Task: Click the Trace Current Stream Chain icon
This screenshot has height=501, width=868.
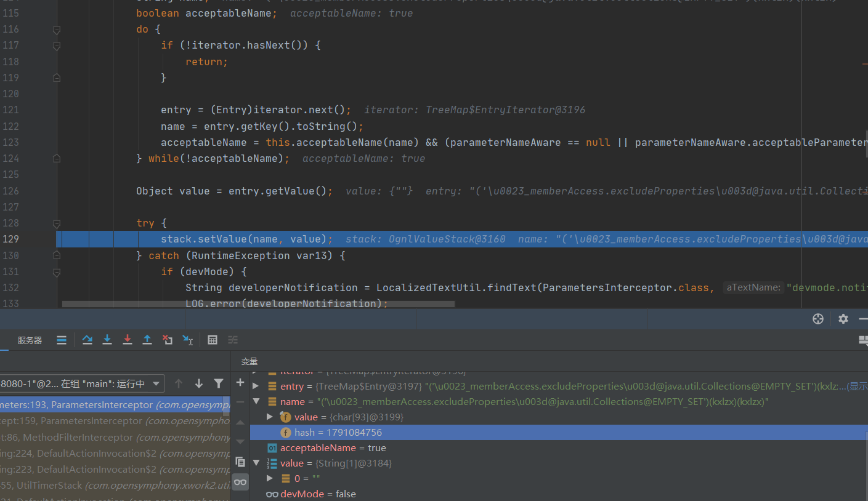Action: click(x=233, y=340)
